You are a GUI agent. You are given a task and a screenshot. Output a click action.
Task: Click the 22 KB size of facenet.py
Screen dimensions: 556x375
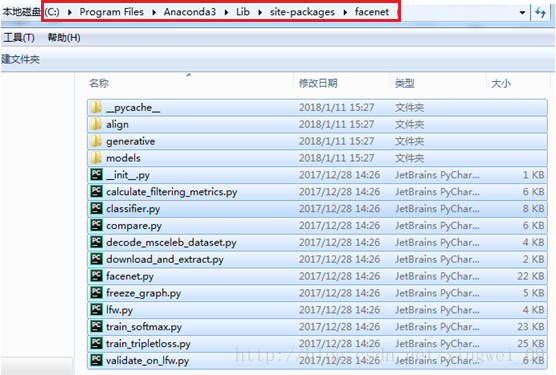click(x=530, y=276)
